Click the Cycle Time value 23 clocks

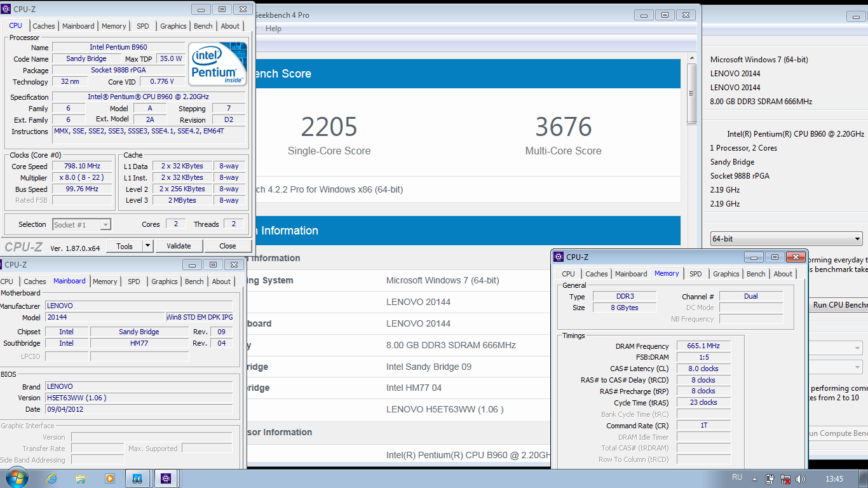703,402
